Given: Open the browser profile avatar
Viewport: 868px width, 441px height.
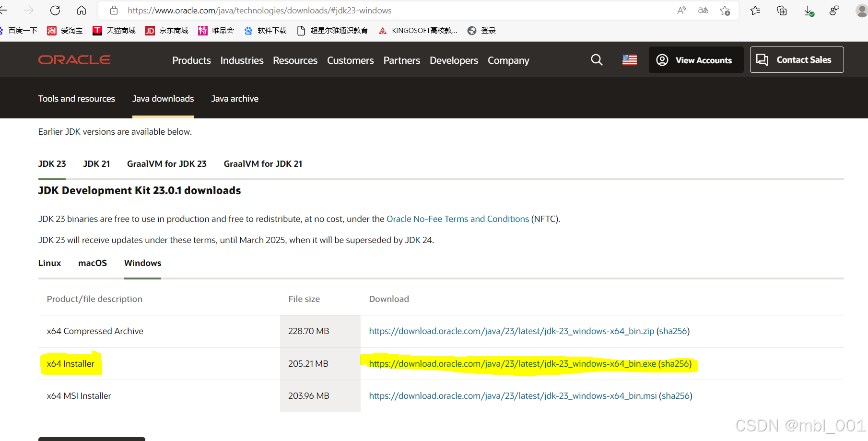Looking at the screenshot, I should (861, 11).
